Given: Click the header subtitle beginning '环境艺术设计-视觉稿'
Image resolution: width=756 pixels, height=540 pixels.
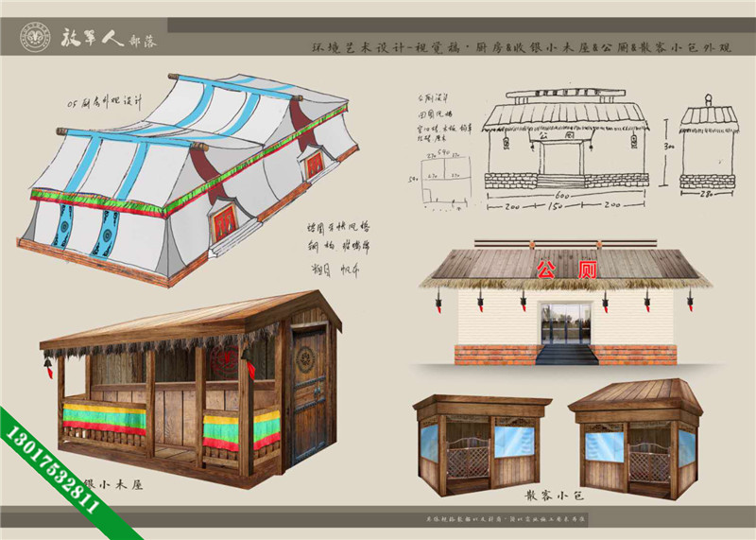Looking at the screenshot, I should (522, 47).
